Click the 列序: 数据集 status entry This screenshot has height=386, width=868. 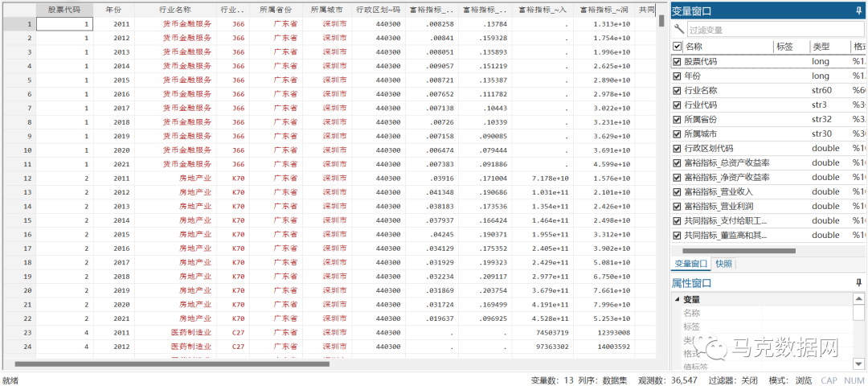tap(603, 380)
